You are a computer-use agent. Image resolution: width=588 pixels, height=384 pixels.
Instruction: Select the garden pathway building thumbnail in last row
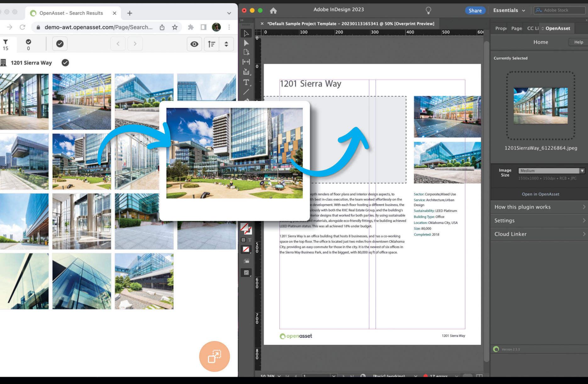(144, 281)
